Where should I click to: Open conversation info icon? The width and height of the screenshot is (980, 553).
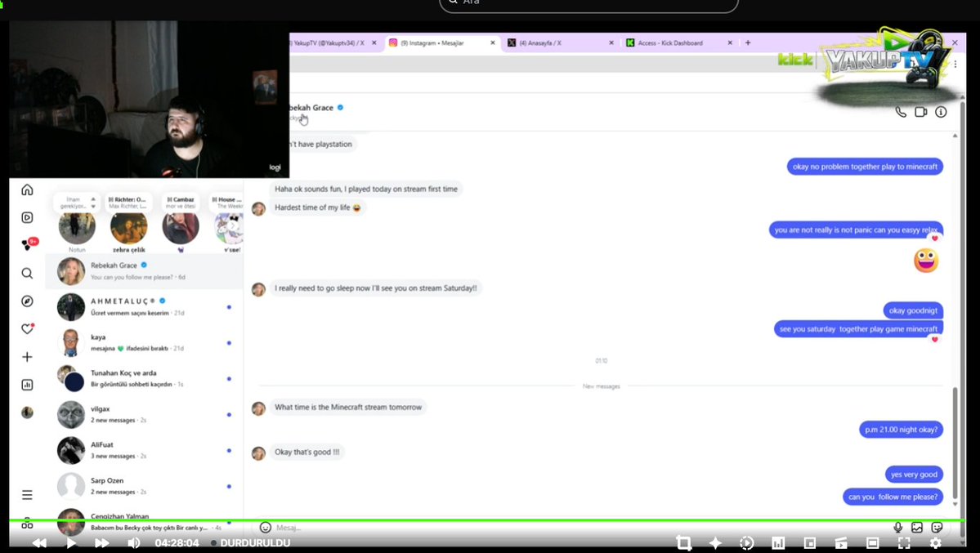point(941,113)
